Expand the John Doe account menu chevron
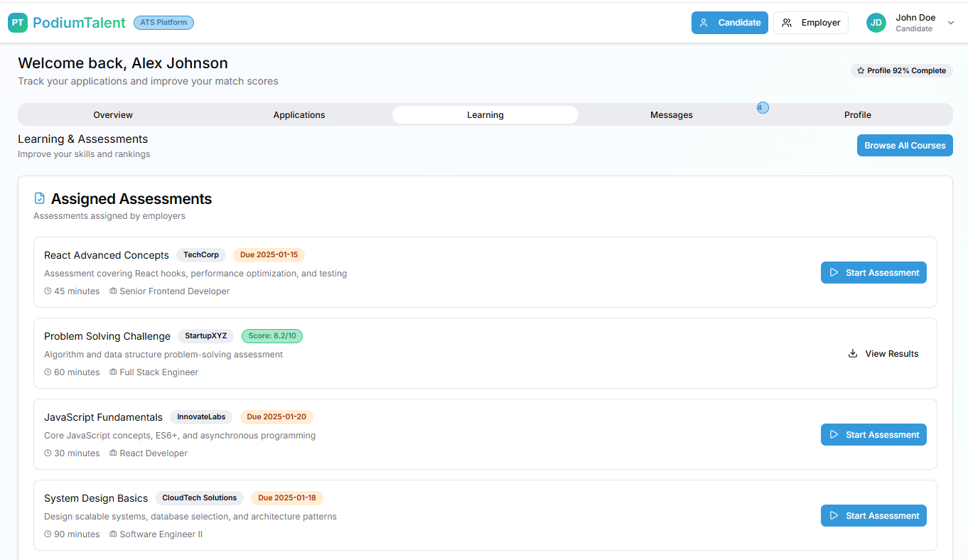The image size is (968, 560). pyautogui.click(x=951, y=23)
